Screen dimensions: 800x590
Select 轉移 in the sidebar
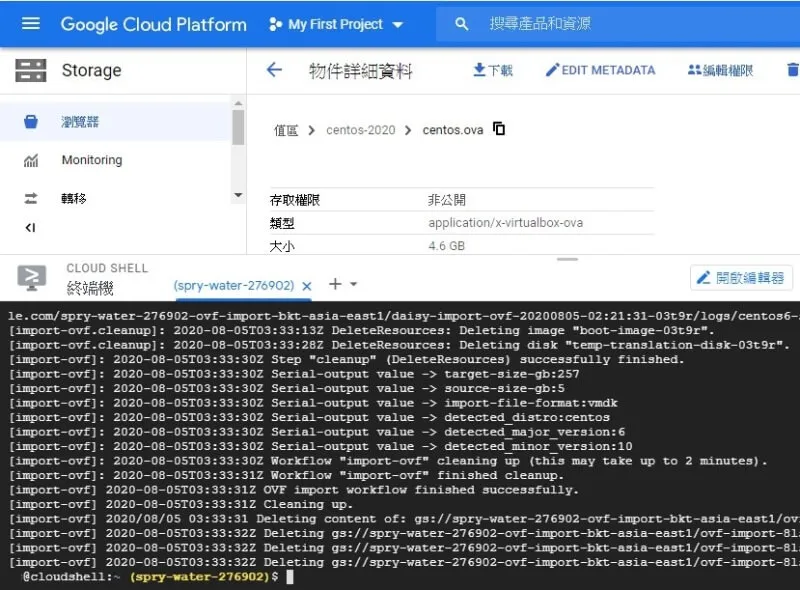tap(74, 198)
